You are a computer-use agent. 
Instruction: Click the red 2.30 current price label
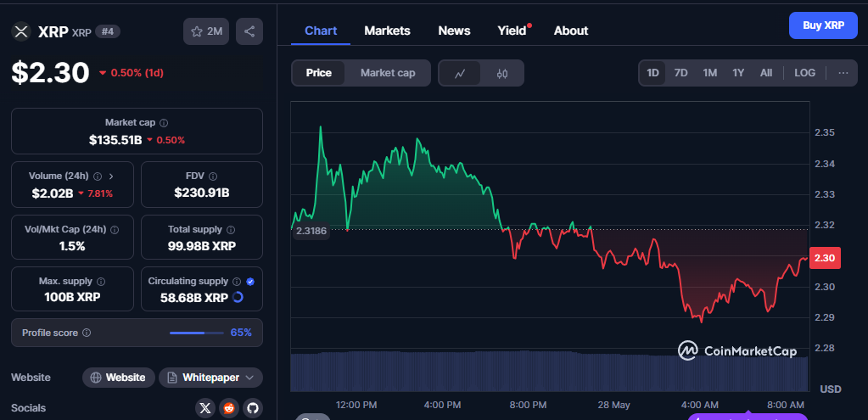pos(825,258)
